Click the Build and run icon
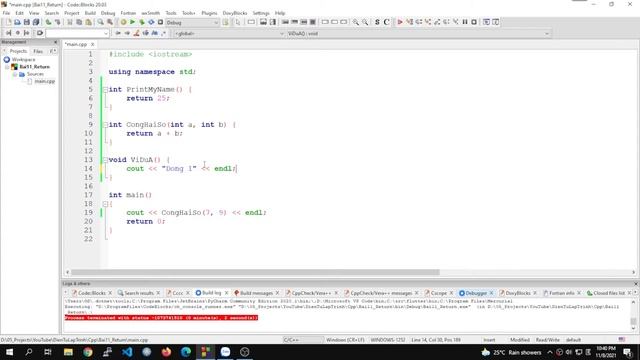Screen dimensions: 640x360 (x=142, y=22)
